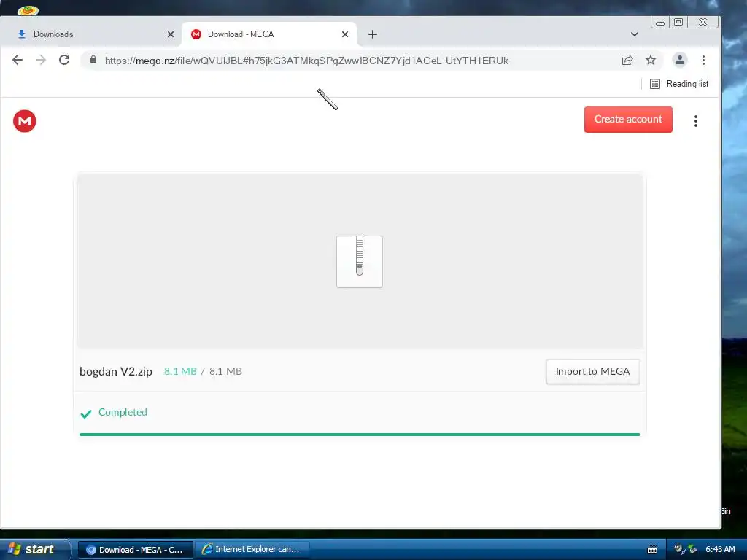This screenshot has height=560, width=747.
Task: Open MEGA page three-dot options menu
Action: pos(696,121)
